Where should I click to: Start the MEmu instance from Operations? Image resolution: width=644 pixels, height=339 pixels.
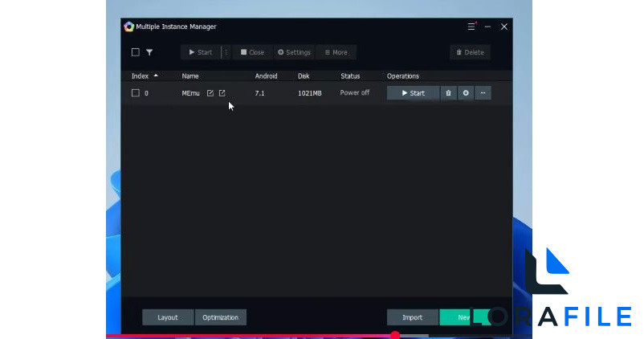pos(414,93)
